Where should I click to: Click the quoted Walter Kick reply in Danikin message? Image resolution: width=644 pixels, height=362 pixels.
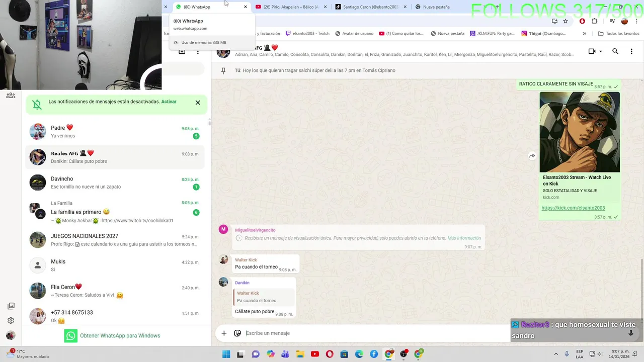[x=264, y=297]
